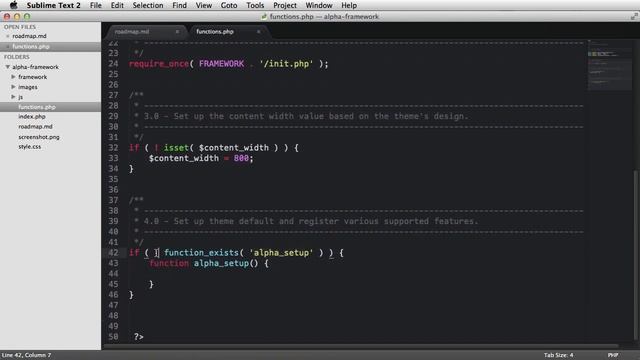Click the document icon beside the window title
Viewport: 640px width, 360px height.
pyautogui.click(x=264, y=16)
